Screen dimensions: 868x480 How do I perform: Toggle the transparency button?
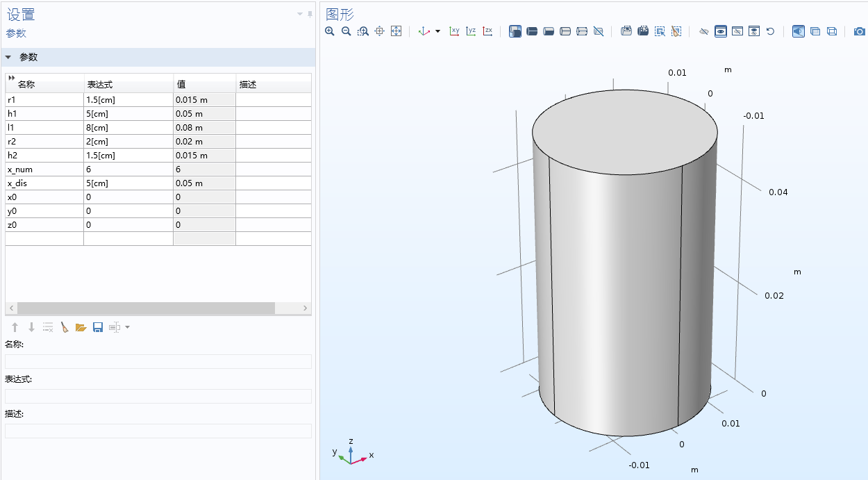click(815, 31)
